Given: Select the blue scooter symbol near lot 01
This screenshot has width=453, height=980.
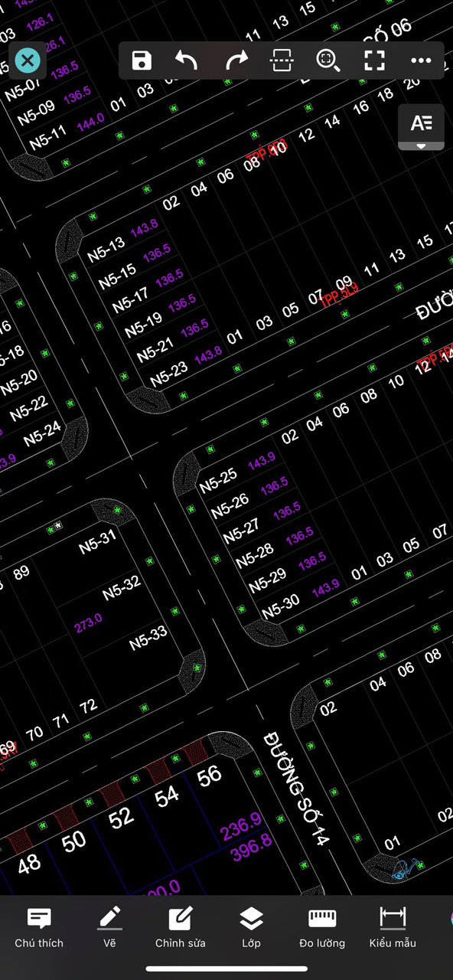Looking at the screenshot, I should click(405, 868).
